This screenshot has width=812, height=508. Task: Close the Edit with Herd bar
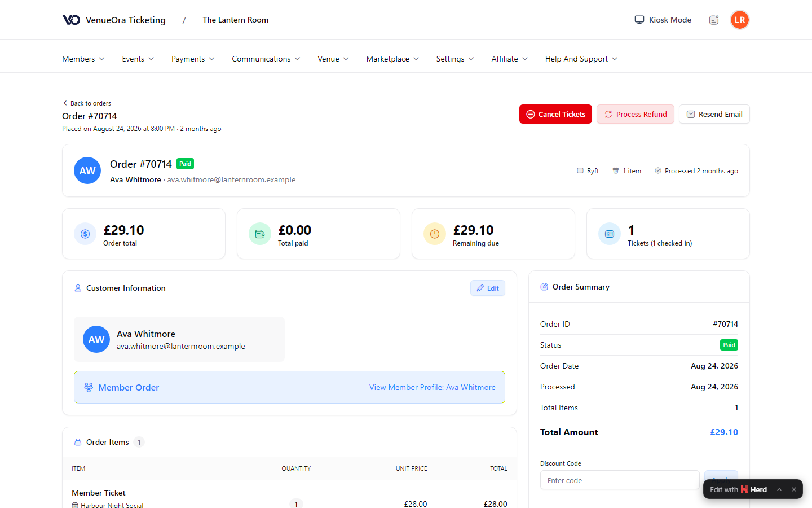click(x=793, y=489)
